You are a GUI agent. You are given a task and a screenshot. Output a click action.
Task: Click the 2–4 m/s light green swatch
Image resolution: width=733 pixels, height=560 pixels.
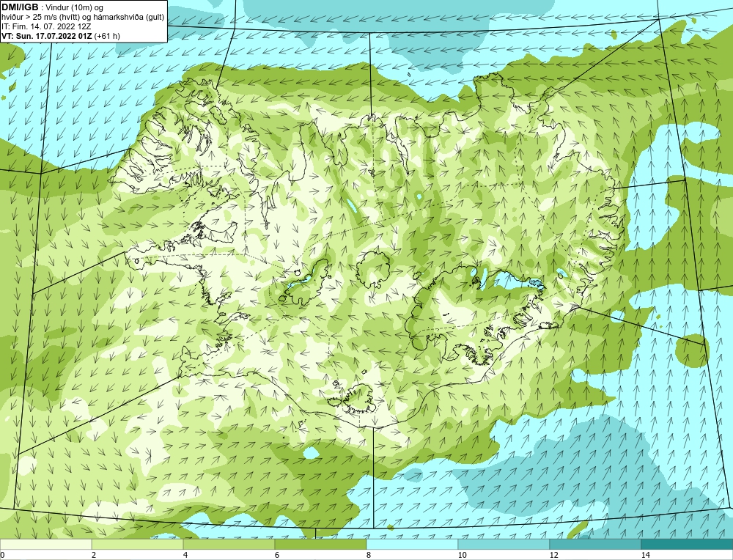point(138,544)
